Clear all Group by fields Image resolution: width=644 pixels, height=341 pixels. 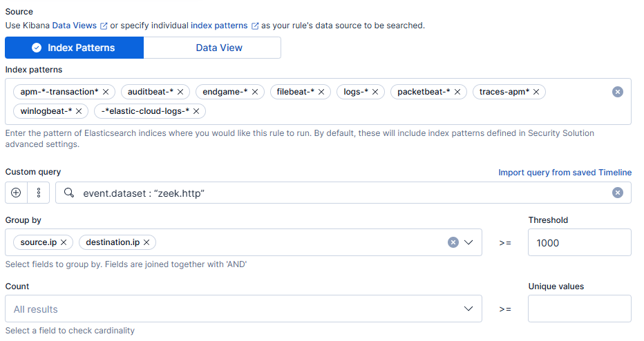(453, 242)
